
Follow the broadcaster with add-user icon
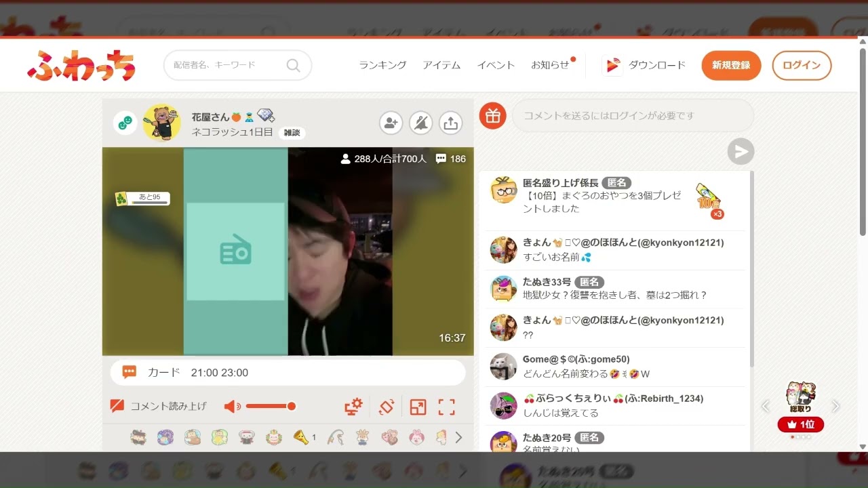(x=391, y=123)
